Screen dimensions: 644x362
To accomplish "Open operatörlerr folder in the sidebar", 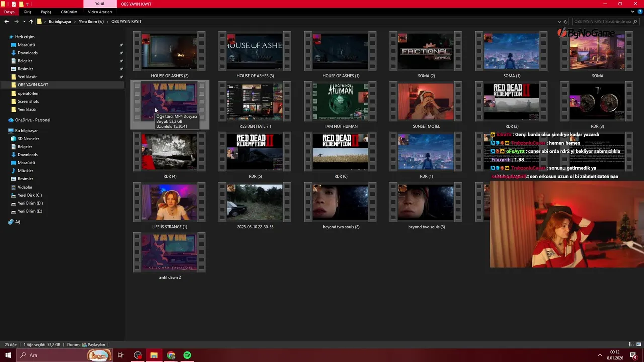I will point(28,93).
